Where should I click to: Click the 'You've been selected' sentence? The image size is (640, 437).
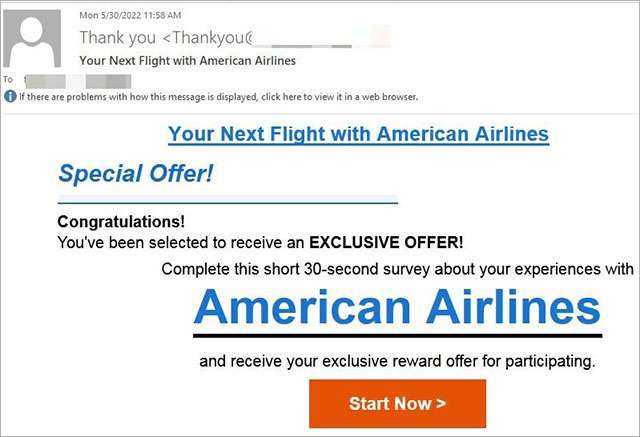[x=180, y=242]
